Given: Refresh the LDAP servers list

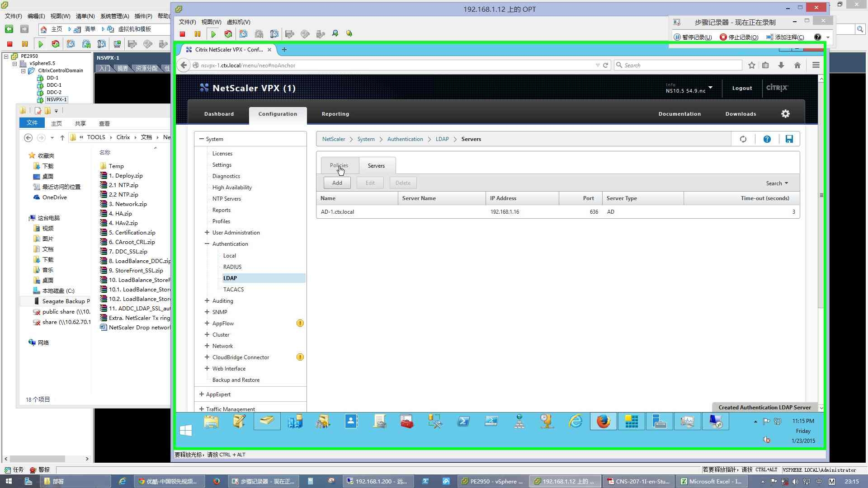Looking at the screenshot, I should [743, 139].
